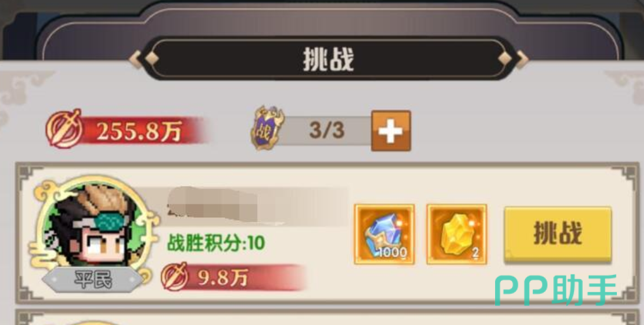Image resolution: width=644 pixels, height=325 pixels.
Task: Tap the sword power icon beside 255.8万
Action: click(x=64, y=128)
